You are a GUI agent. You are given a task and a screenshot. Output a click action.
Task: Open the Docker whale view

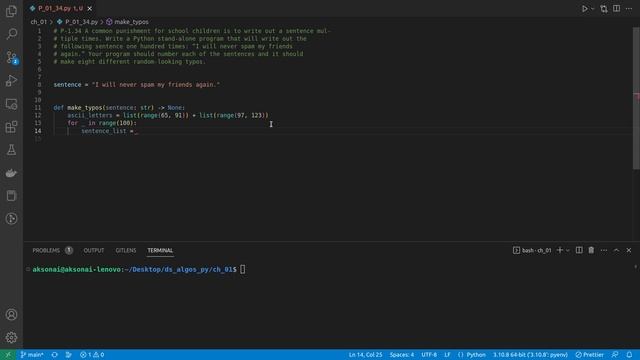(11, 173)
